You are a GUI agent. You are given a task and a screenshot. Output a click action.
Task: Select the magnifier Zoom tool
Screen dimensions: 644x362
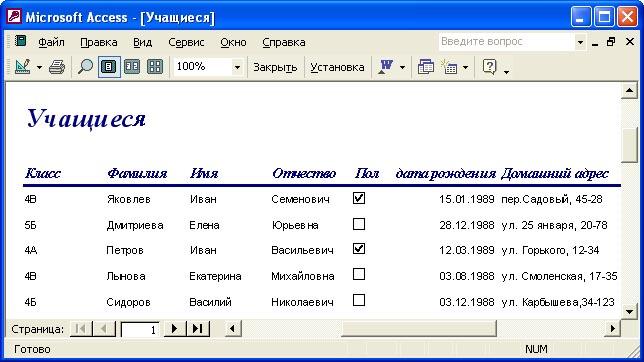85,67
